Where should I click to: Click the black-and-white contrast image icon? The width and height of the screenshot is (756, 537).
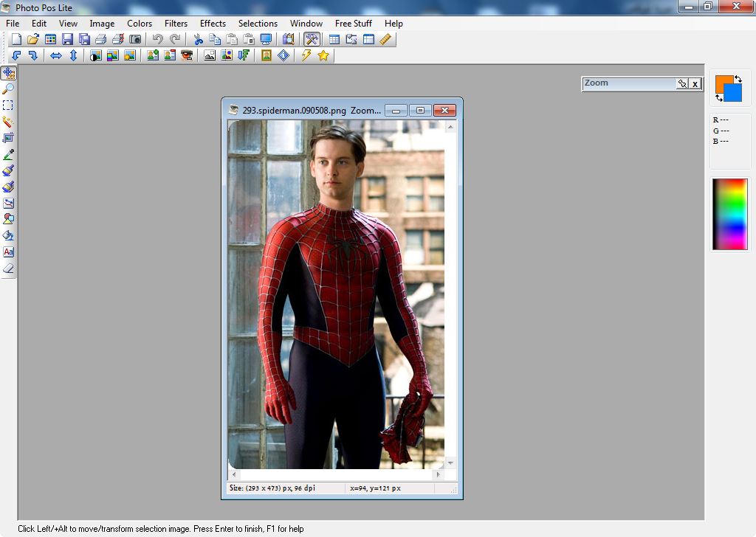click(x=95, y=55)
